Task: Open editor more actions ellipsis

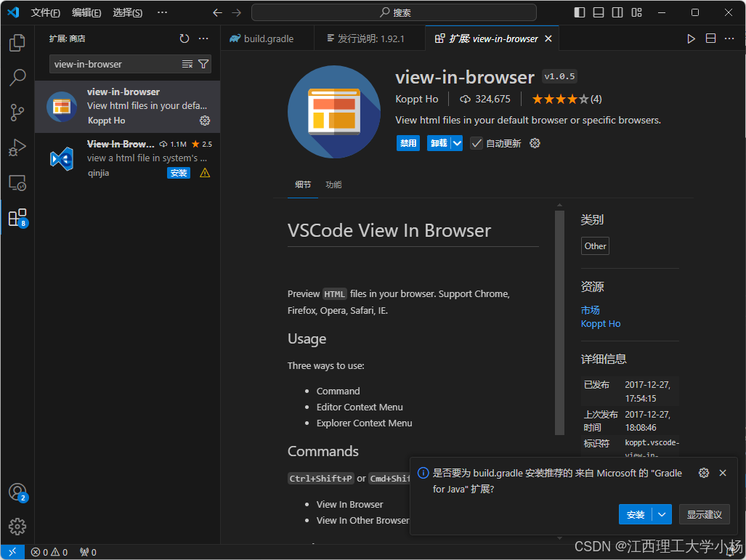Action: (x=729, y=38)
